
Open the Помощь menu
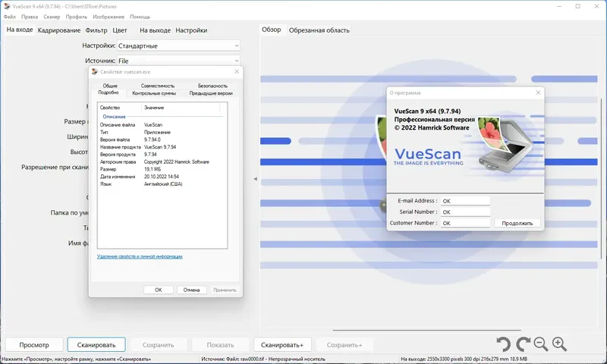(x=140, y=17)
